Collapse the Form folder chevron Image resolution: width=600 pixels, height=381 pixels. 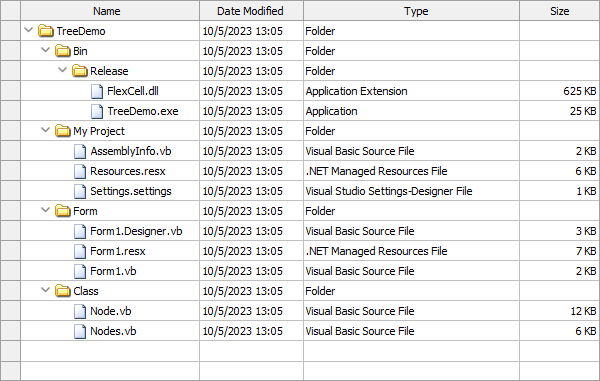46,210
